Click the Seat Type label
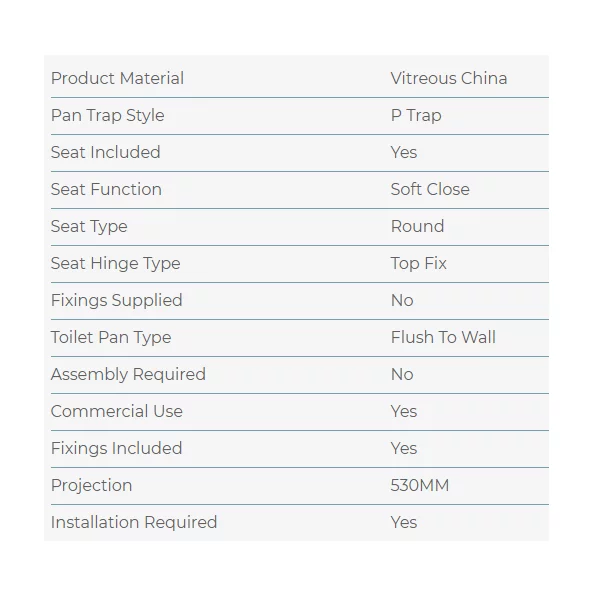600x600 pixels. (x=89, y=226)
